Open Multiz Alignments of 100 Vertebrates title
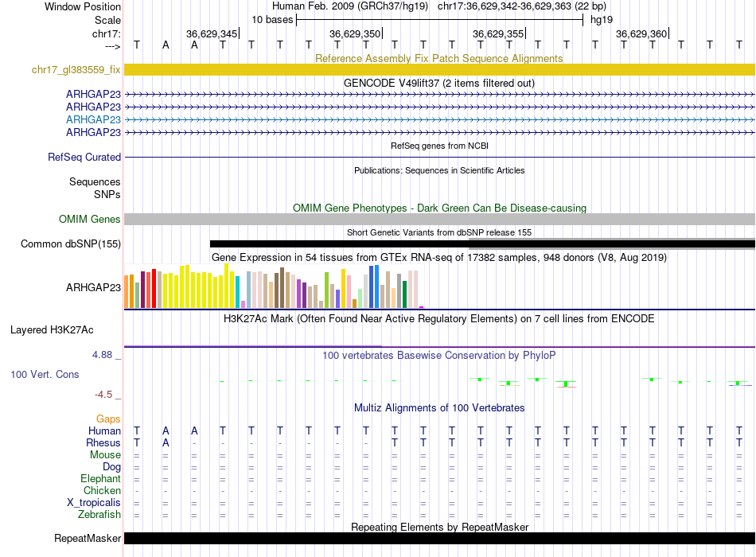 [438, 408]
